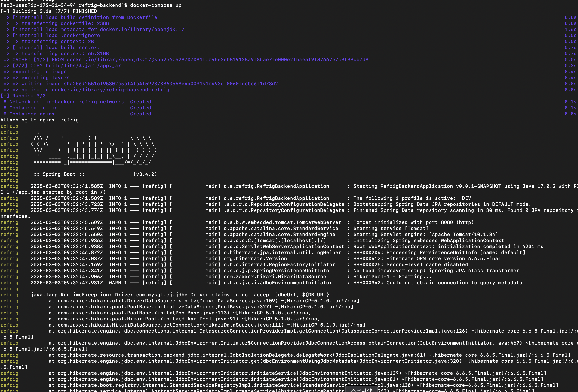Click the 'Tomcat initialized with port 8080' message

pyautogui.click(x=403, y=222)
